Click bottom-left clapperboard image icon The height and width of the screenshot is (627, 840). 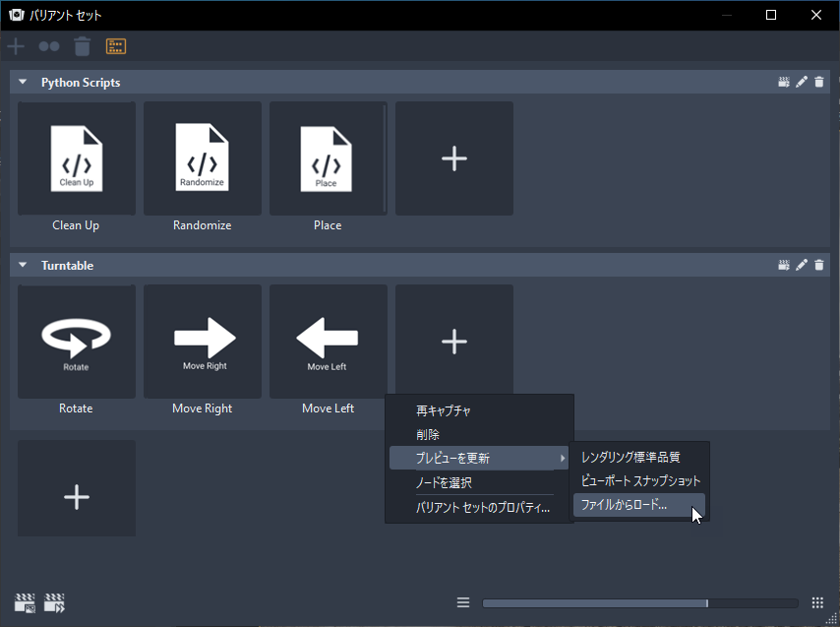point(25,602)
